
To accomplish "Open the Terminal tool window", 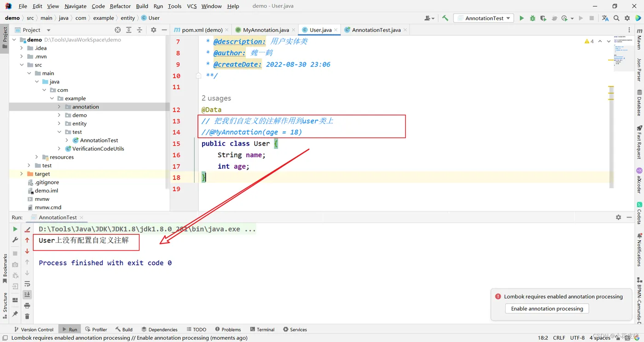I will (262, 330).
